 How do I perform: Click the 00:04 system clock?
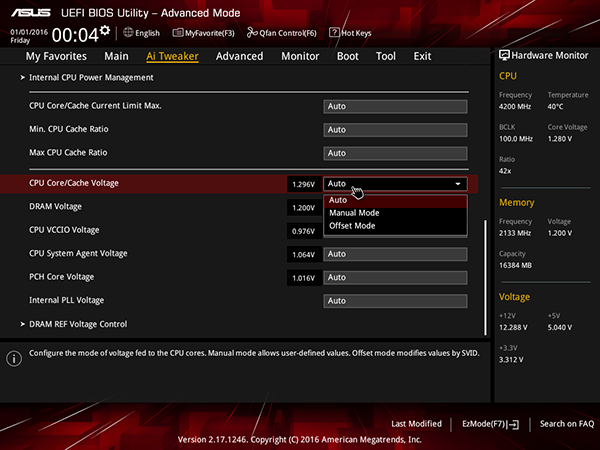pyautogui.click(x=75, y=35)
